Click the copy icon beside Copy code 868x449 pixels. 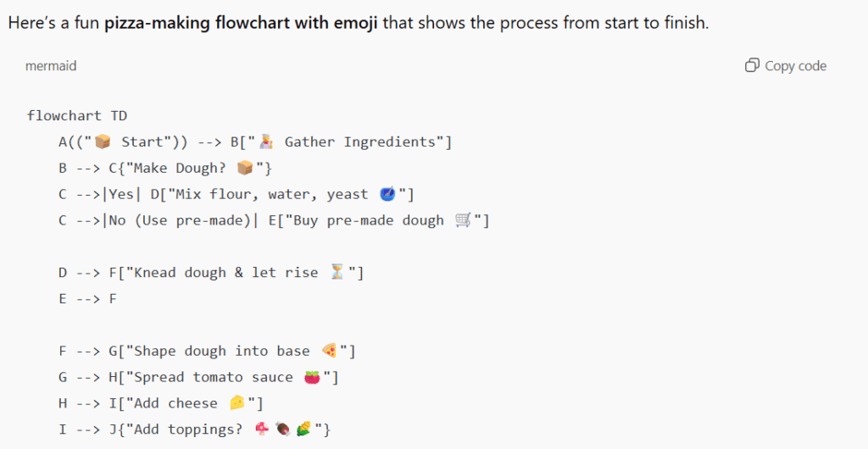click(x=752, y=66)
